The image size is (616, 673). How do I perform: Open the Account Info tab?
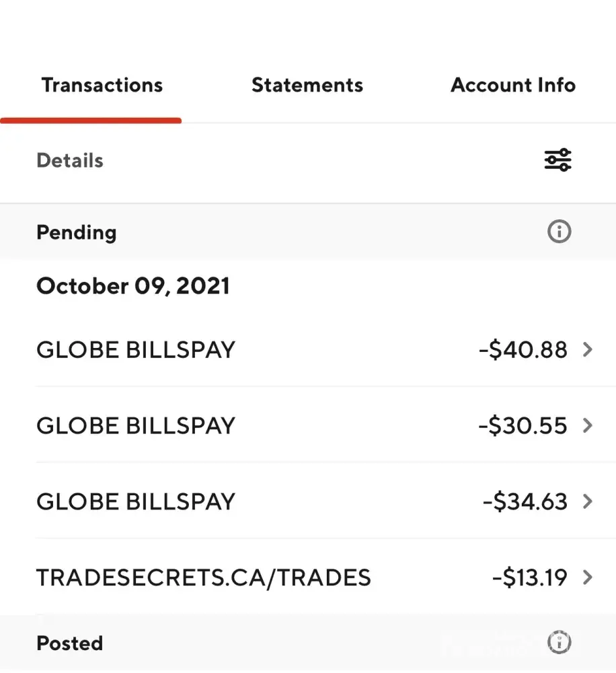[513, 85]
